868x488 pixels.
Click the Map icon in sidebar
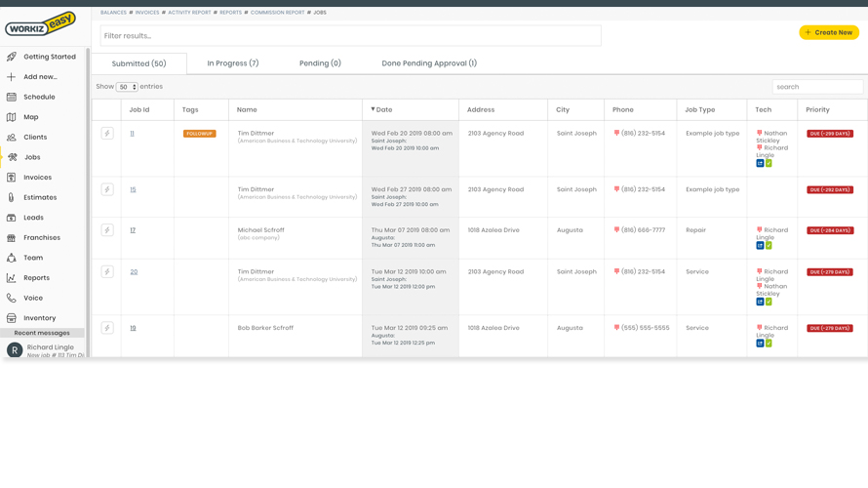(x=12, y=117)
